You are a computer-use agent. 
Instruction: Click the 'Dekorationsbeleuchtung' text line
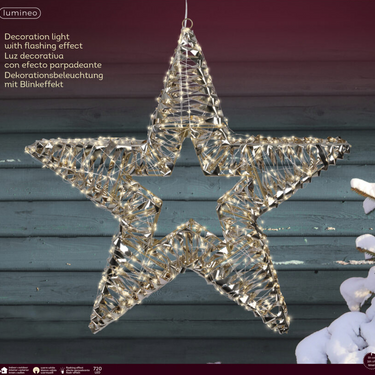click(54, 75)
